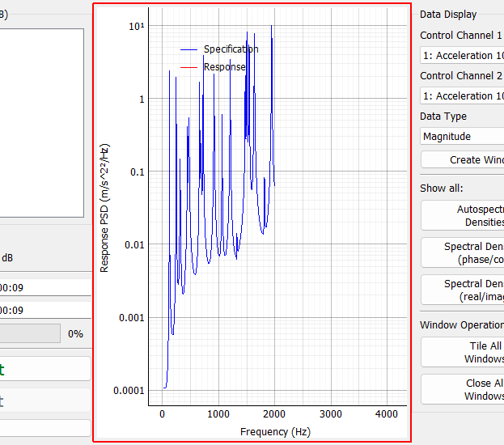Click Close All Windows button
Screen dimensions: 504x445
coord(463,389)
